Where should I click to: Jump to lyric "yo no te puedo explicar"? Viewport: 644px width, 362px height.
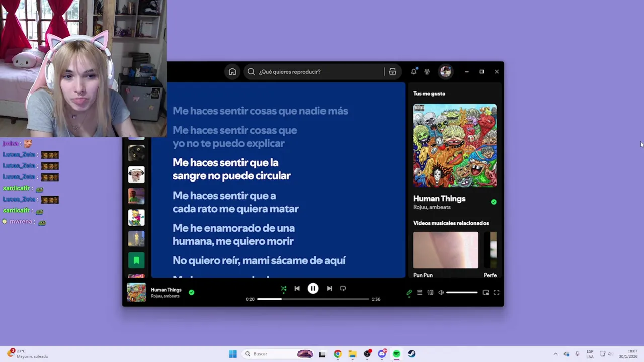pyautogui.click(x=228, y=144)
